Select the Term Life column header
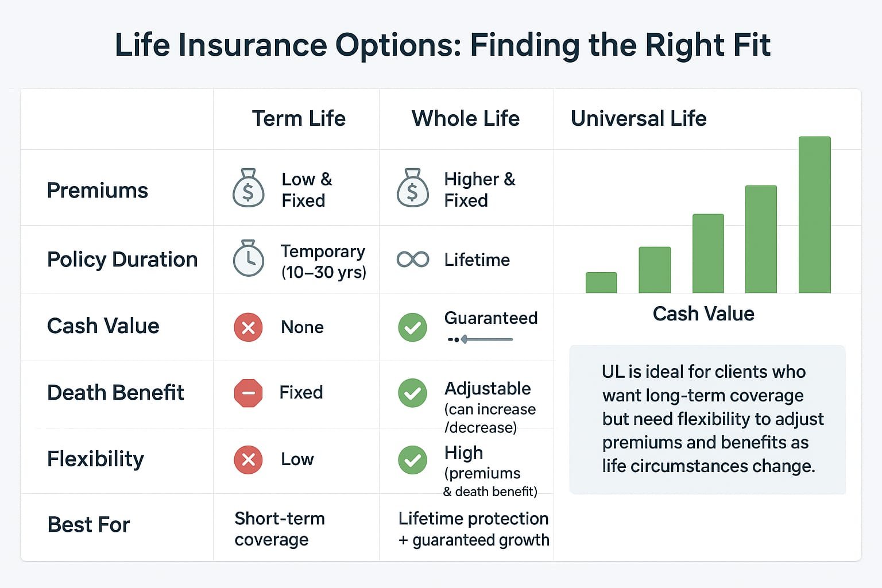This screenshot has height=588, width=882. pyautogui.click(x=299, y=119)
